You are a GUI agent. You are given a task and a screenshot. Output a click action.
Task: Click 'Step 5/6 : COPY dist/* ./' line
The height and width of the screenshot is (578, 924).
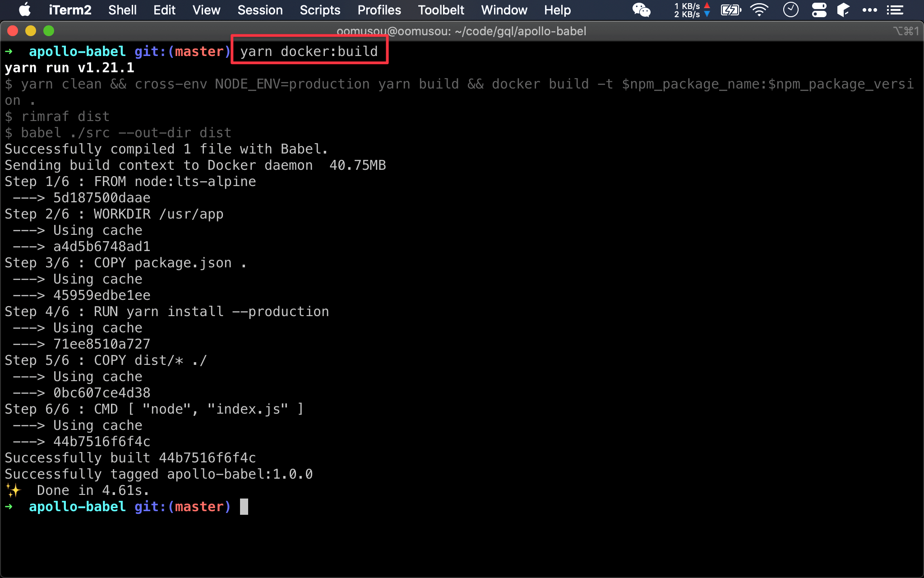click(106, 360)
